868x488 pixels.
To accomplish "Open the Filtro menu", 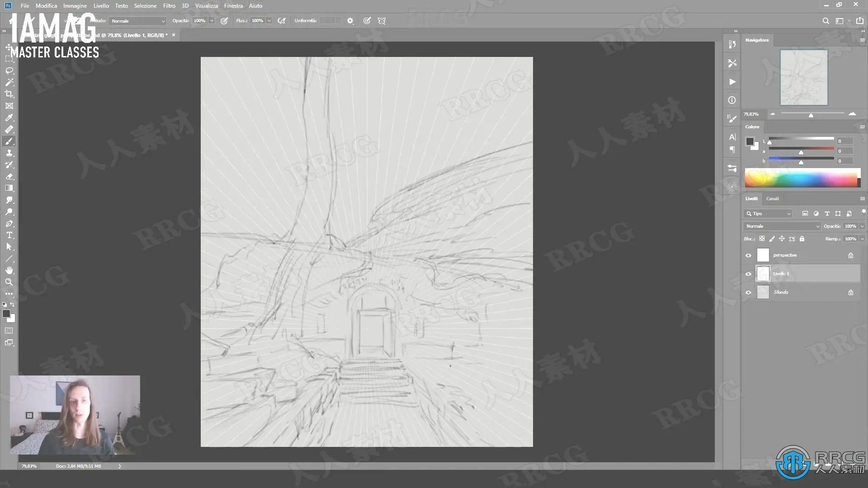I will (x=169, y=6).
